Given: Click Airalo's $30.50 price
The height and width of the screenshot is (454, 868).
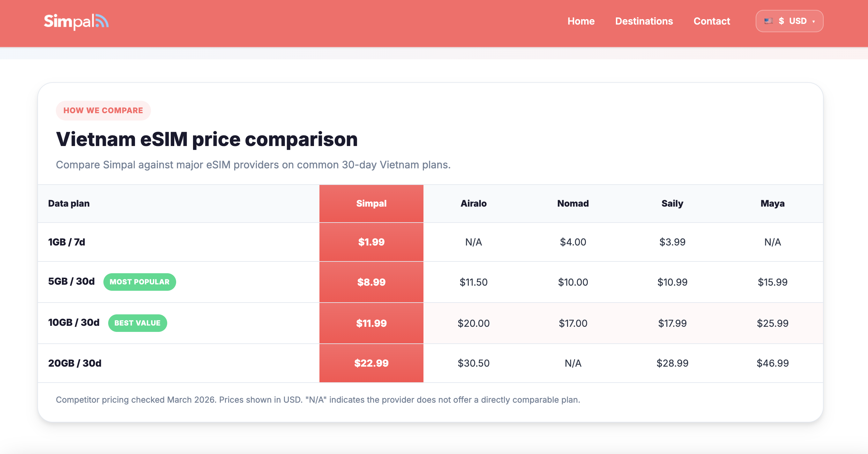Looking at the screenshot, I should pos(474,363).
